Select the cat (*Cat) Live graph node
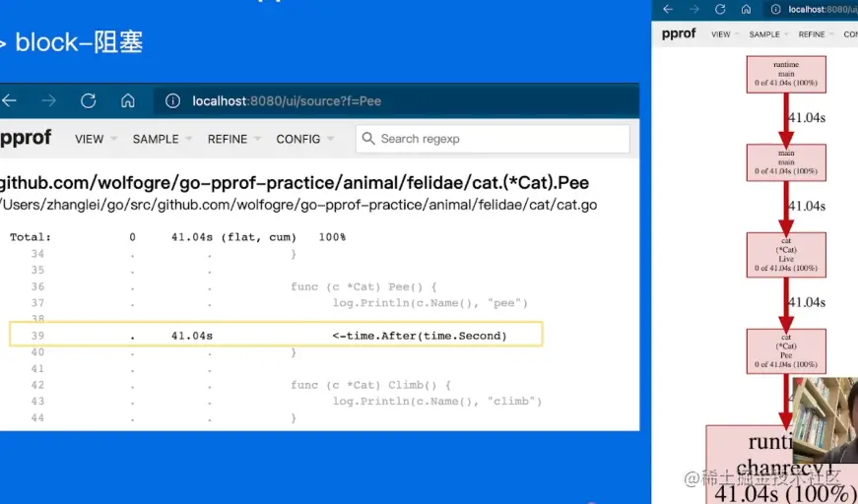 click(786, 255)
